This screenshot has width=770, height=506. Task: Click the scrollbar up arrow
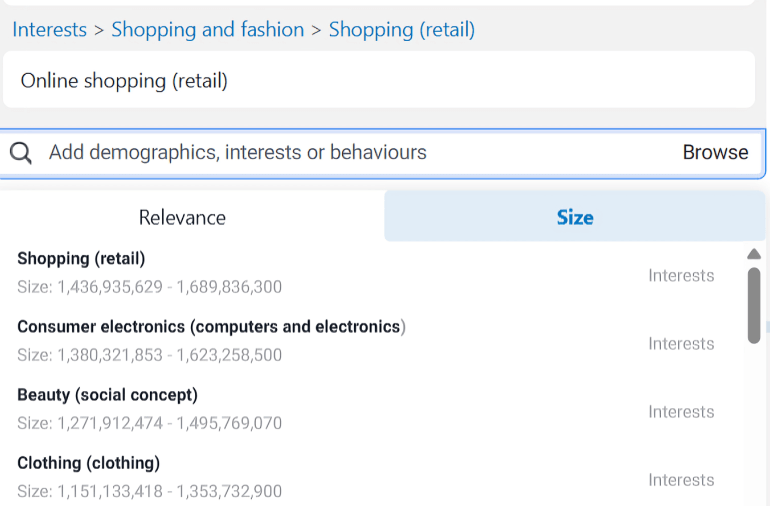[x=754, y=255]
